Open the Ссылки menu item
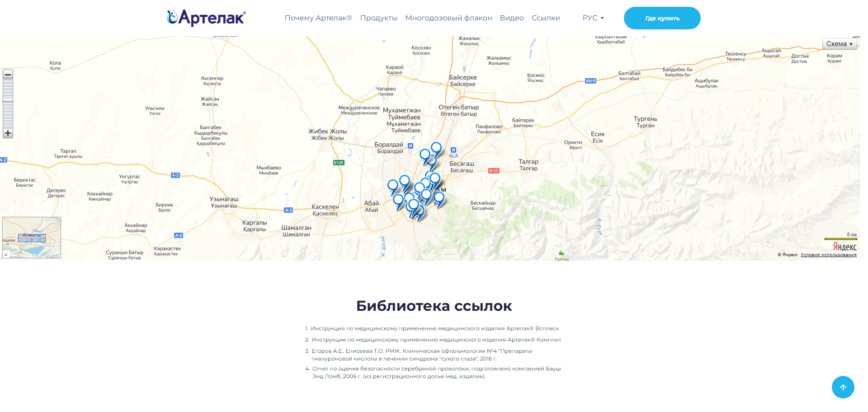Screen dimensions: 868x412 click(546, 18)
